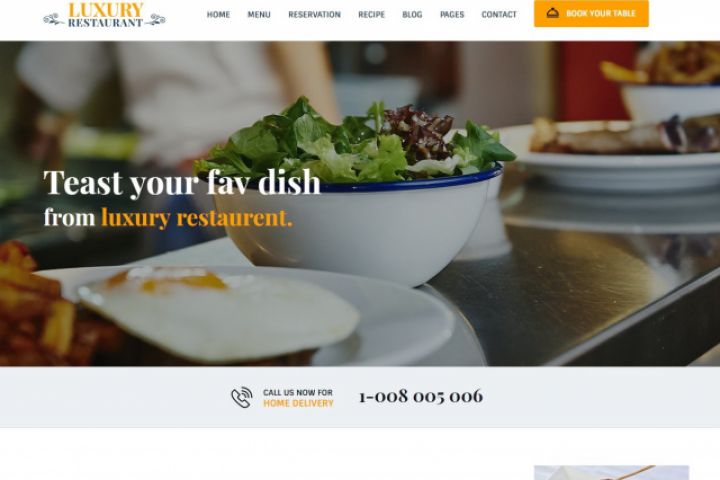Click the Home Delivery orange text

click(298, 403)
